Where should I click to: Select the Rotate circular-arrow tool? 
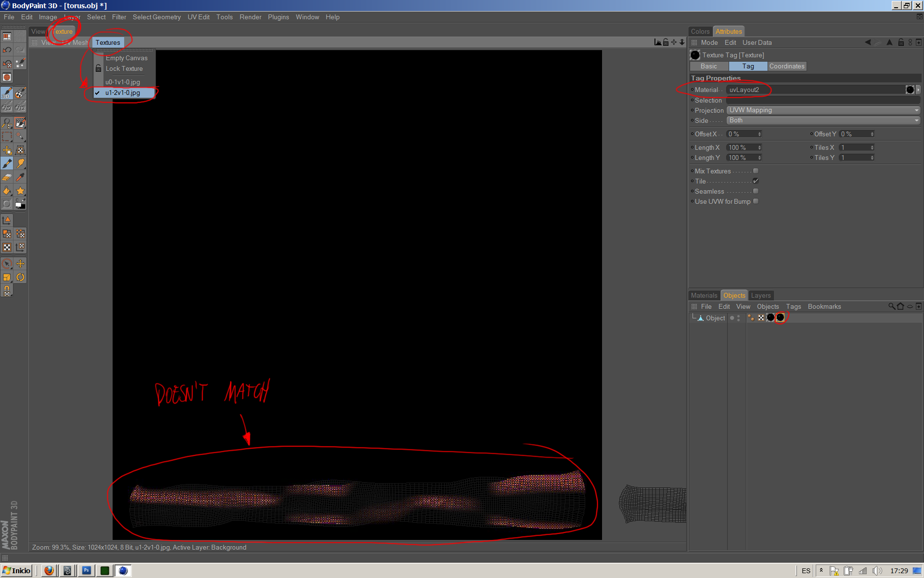(20, 277)
